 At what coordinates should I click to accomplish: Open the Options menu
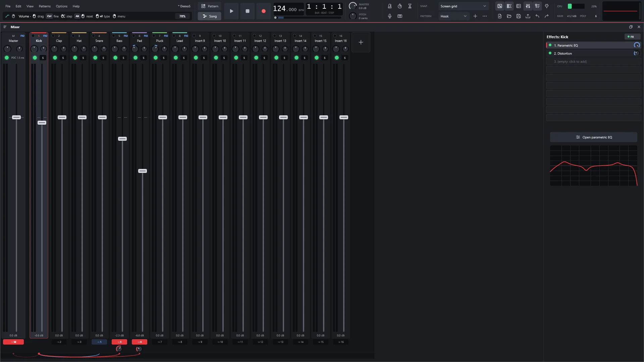[62, 6]
